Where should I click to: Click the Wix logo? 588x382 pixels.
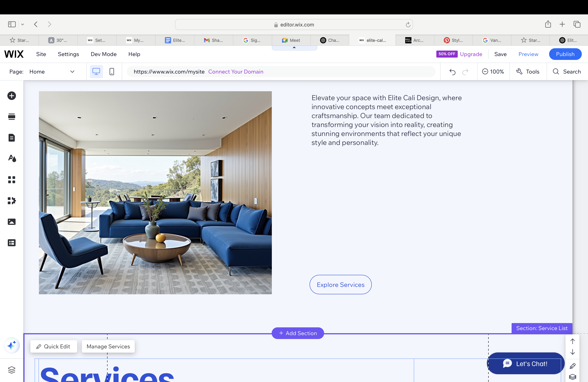click(14, 54)
